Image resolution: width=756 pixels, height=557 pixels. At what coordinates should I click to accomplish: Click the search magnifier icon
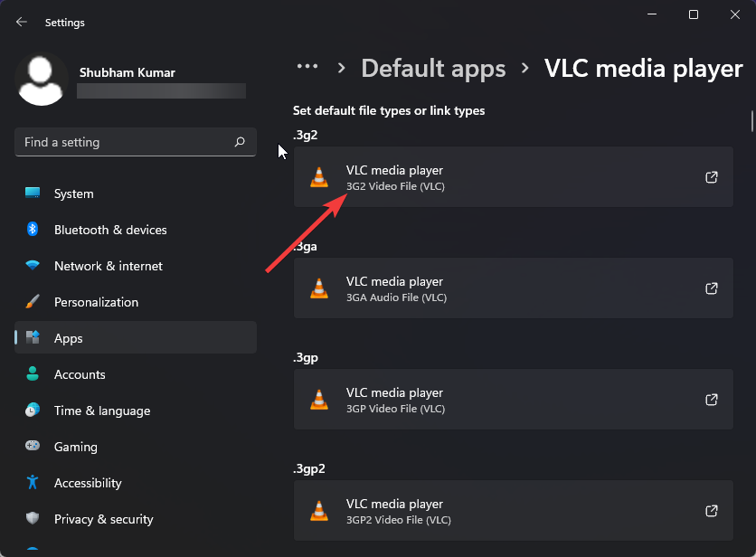(240, 142)
